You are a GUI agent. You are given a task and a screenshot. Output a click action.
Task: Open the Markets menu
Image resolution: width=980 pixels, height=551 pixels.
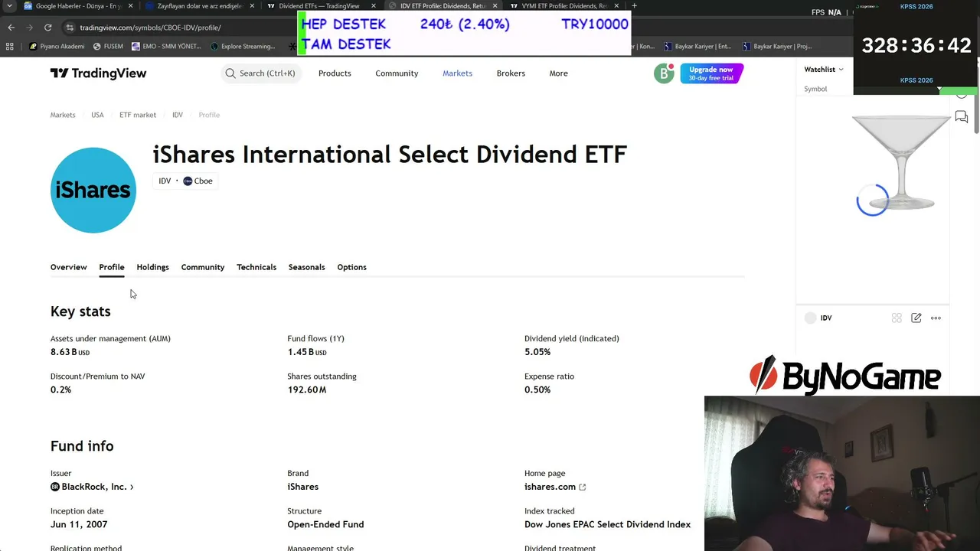tap(457, 73)
